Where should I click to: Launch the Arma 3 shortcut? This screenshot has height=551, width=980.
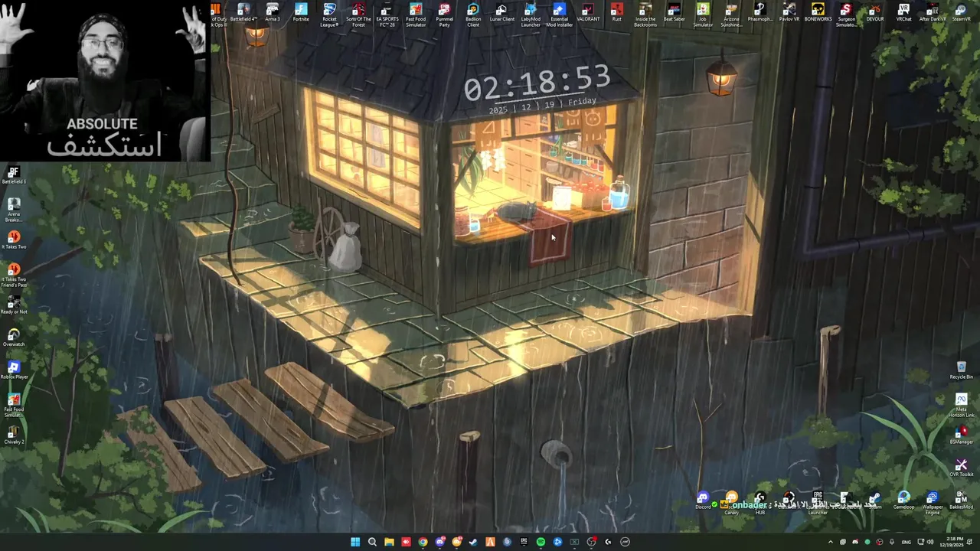(x=272, y=12)
